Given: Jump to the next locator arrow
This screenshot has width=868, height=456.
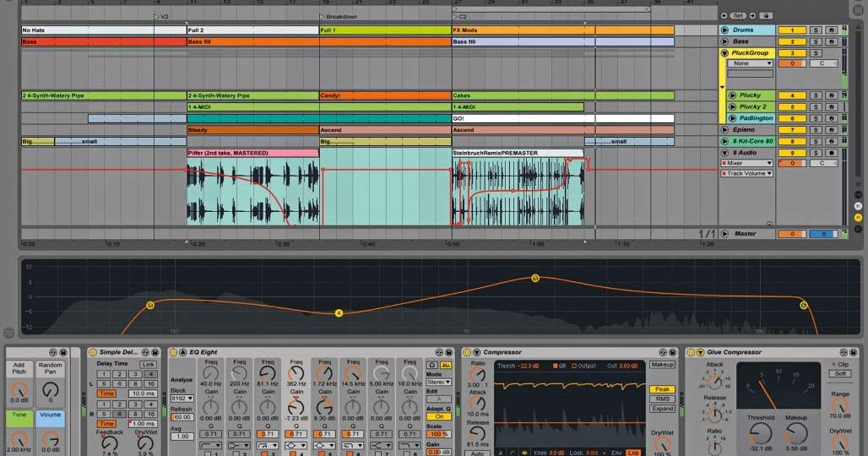Looking at the screenshot, I should coord(752,15).
